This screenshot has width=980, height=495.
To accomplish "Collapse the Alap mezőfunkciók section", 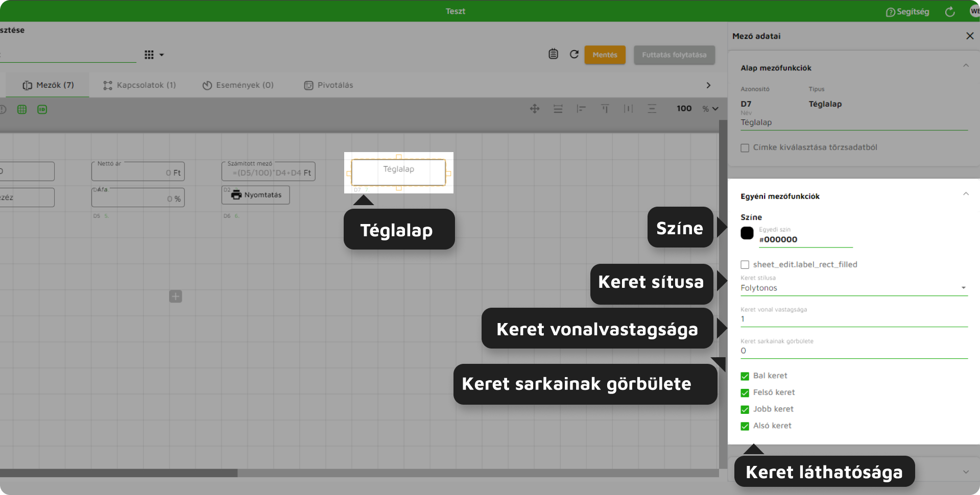I will pyautogui.click(x=966, y=66).
